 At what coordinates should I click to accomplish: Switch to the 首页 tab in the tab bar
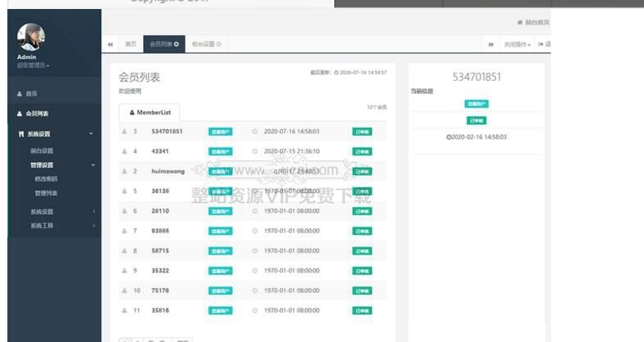pyautogui.click(x=131, y=44)
